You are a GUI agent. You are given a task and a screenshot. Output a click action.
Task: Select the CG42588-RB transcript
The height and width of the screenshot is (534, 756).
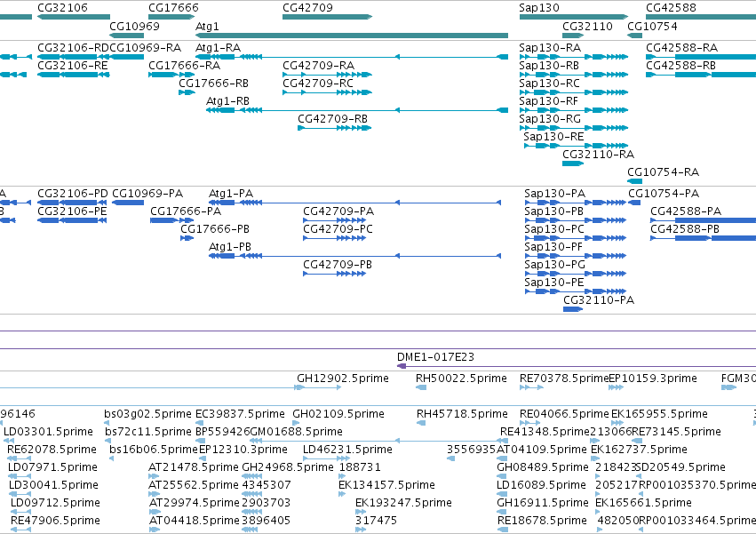(701, 75)
